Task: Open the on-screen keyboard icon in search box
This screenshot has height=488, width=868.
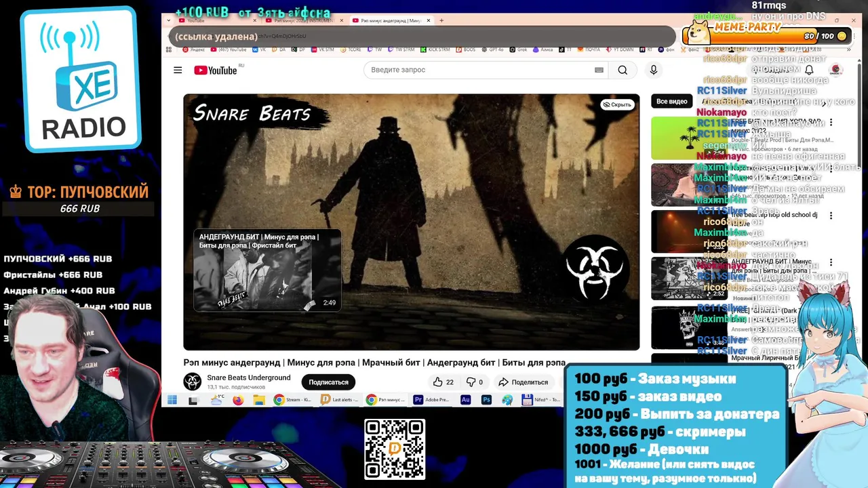Action: click(599, 70)
